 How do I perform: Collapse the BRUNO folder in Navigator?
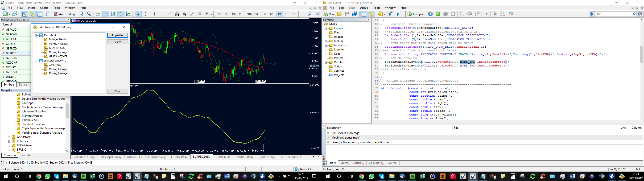coord(9,150)
